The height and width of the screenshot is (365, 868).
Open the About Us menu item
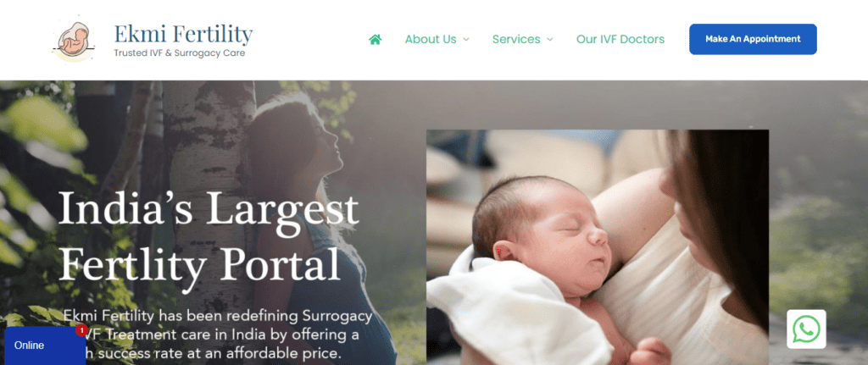[x=431, y=39]
